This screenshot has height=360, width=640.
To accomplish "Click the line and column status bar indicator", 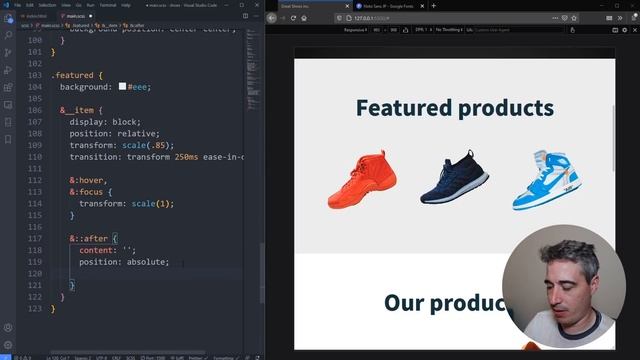I will click(58, 358).
